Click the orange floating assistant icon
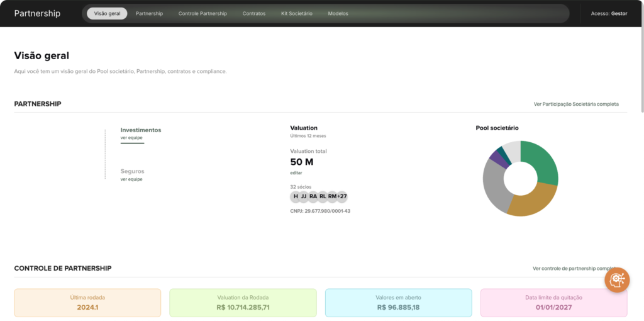The width and height of the screenshot is (644, 321). click(x=617, y=279)
